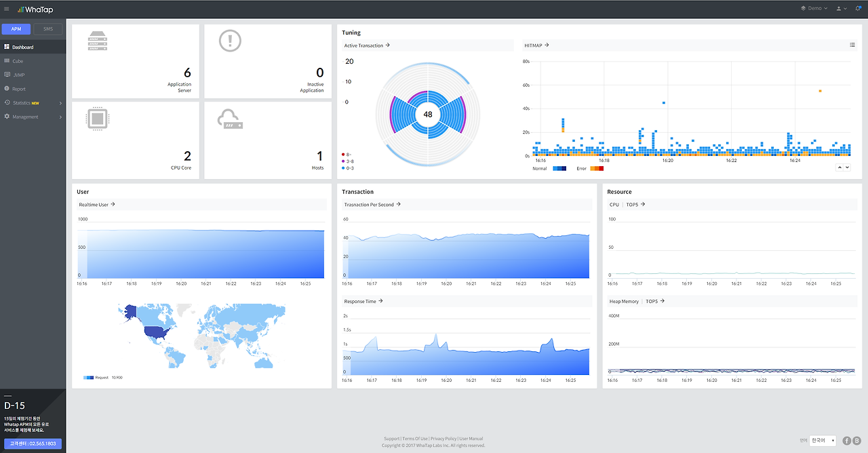Viewport: 868px width, 453px height.
Task: Select the language dropdown 한국어
Action: [823, 441]
